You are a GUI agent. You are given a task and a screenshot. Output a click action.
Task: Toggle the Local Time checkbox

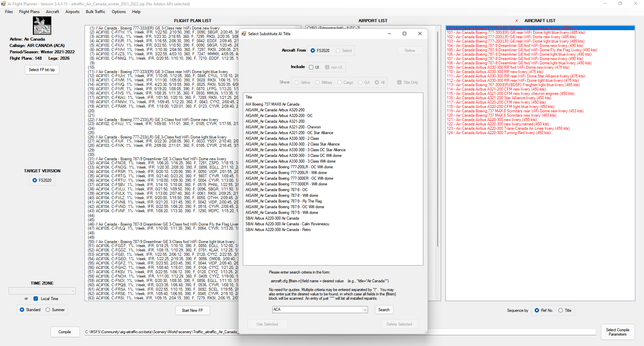click(36, 299)
